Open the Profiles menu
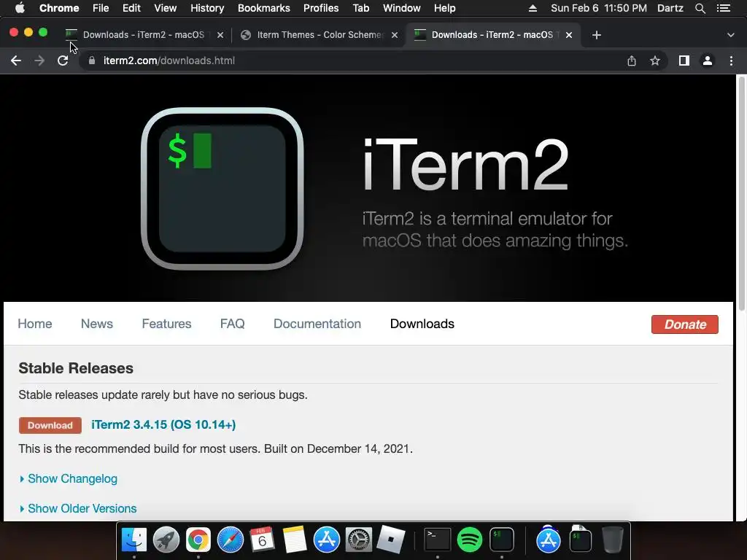The width and height of the screenshot is (747, 560). 321,8
